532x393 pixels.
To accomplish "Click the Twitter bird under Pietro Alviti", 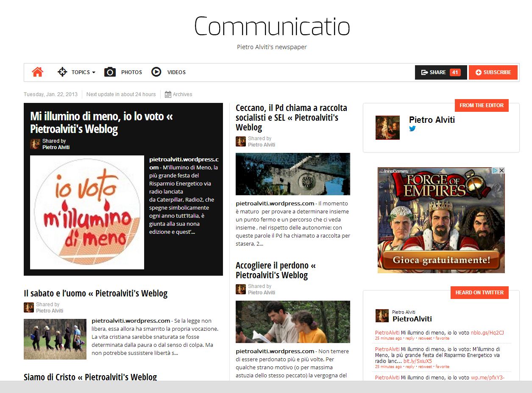I will [412, 129].
